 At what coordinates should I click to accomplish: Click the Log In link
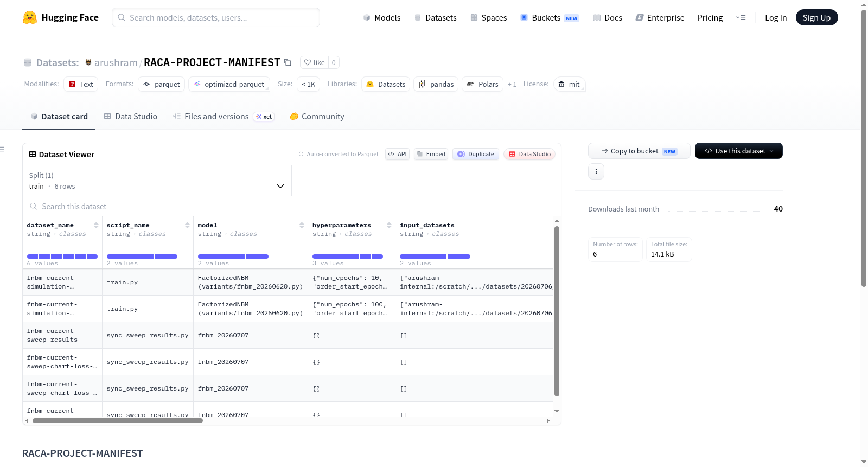[776, 17]
